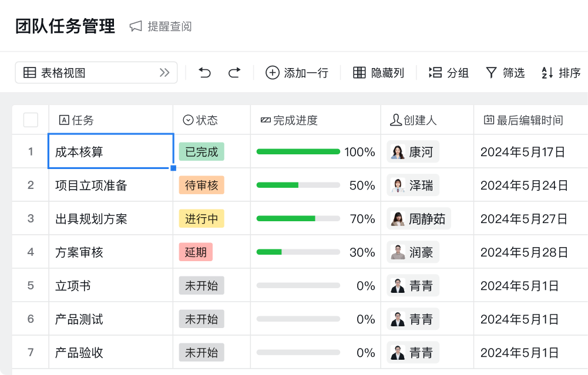Click 未开始 status tag for 产品验收

(x=201, y=352)
